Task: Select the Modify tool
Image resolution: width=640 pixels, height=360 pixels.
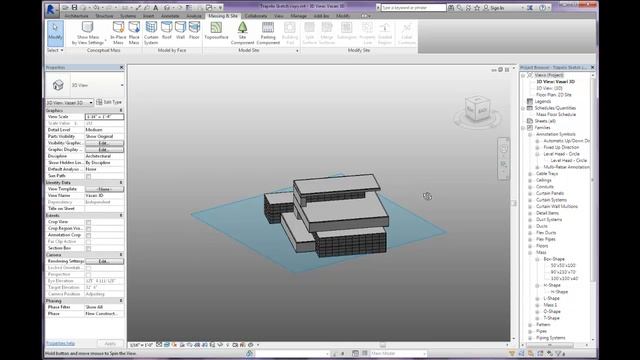Action: click(55, 33)
